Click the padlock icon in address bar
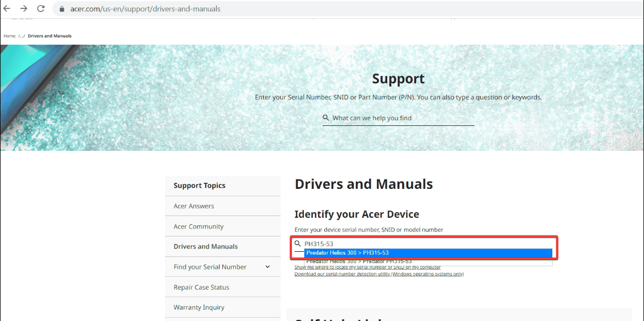This screenshot has width=644, height=321. (62, 9)
